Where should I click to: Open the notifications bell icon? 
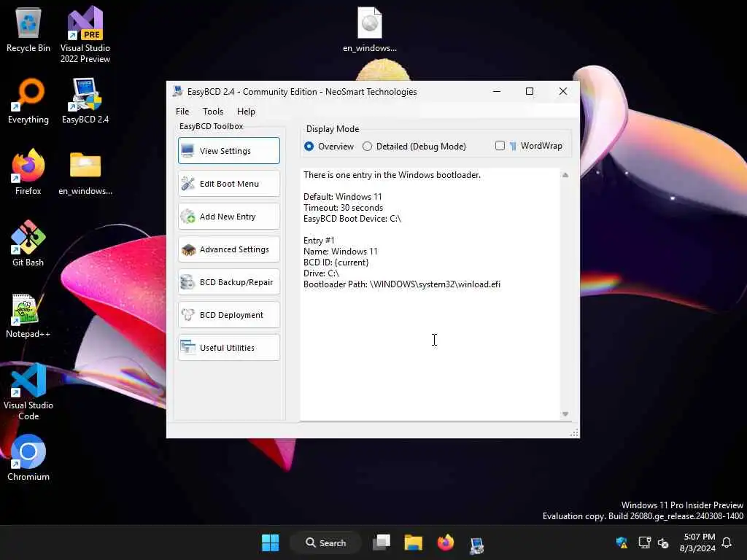[727, 542]
